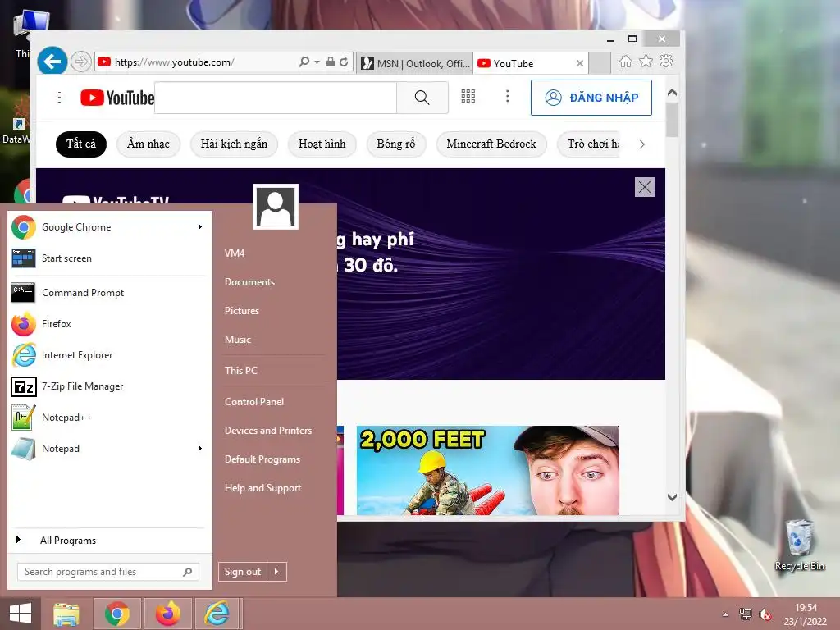
Task: Launch Firefox from Start menu list
Action: (x=107, y=323)
